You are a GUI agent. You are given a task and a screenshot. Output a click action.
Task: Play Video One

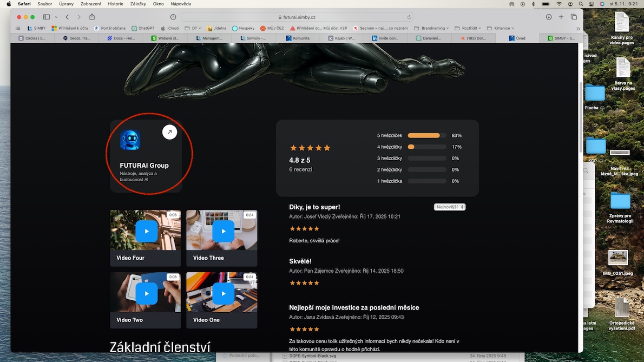[x=223, y=294]
